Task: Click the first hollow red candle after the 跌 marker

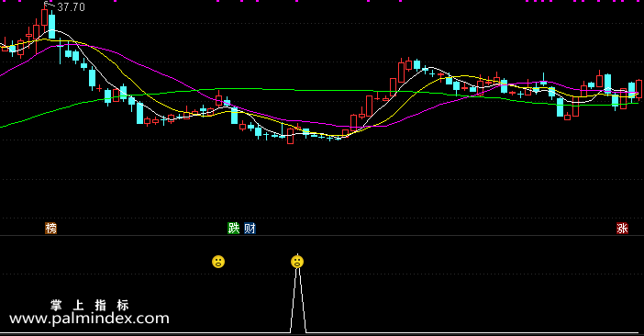Action: click(243, 126)
